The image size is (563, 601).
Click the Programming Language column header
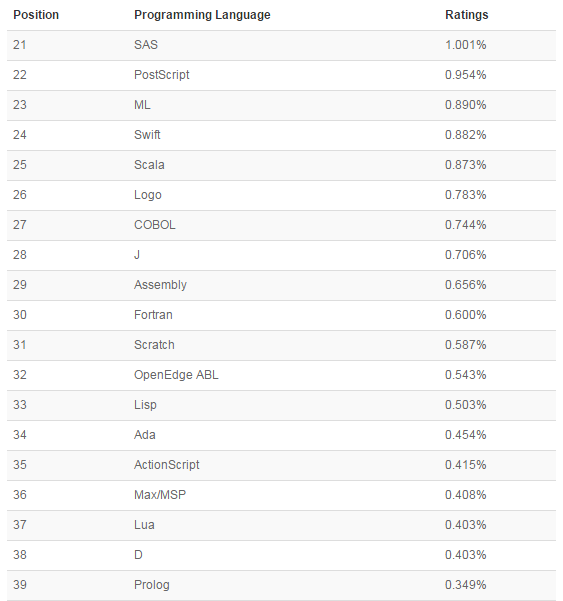pyautogui.click(x=202, y=15)
